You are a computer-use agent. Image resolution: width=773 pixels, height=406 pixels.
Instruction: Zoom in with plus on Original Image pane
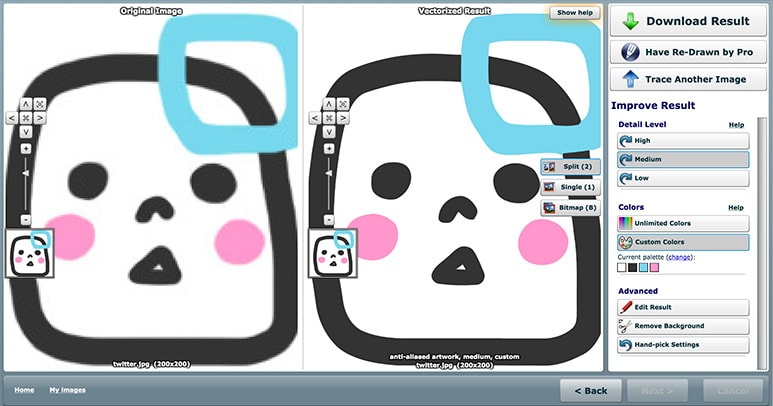pos(25,148)
